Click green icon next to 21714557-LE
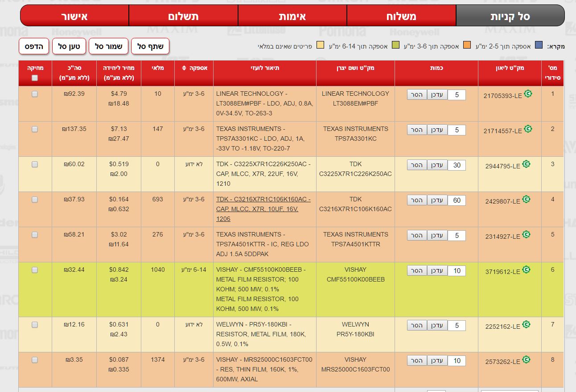576x392 pixels. point(528,129)
